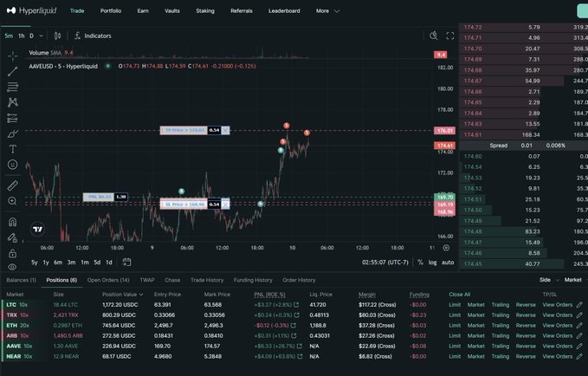Open the chart quick search icon
Image resolution: width=588 pixels, height=376 pixels.
[434, 36]
